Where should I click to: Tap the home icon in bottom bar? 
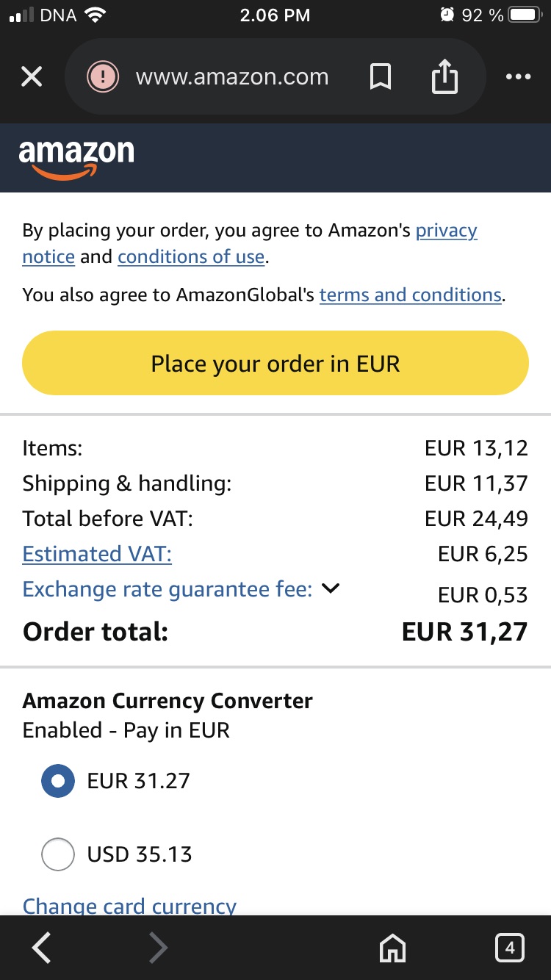tap(392, 949)
